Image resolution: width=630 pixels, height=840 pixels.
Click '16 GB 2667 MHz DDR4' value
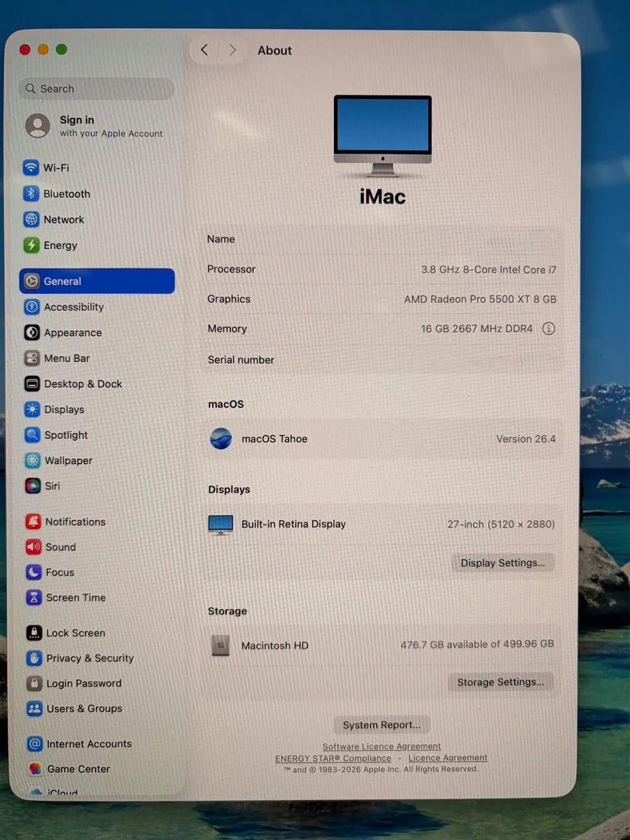(x=477, y=328)
